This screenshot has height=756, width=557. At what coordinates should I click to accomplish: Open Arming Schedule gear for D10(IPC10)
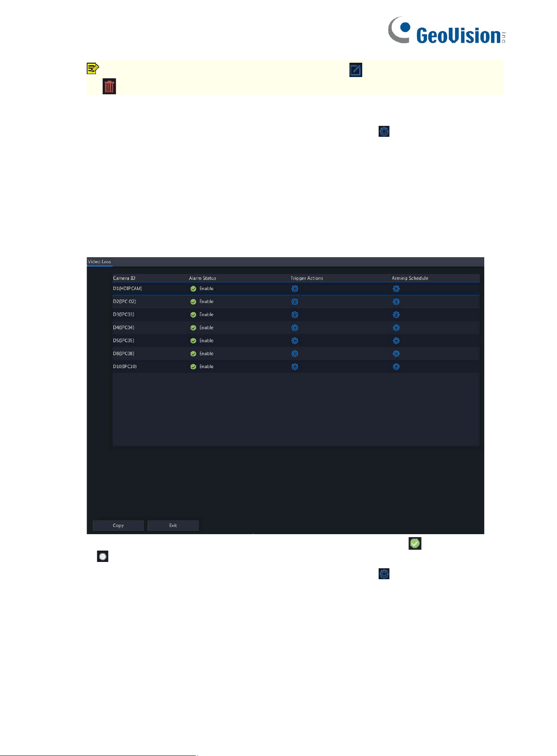396,367
